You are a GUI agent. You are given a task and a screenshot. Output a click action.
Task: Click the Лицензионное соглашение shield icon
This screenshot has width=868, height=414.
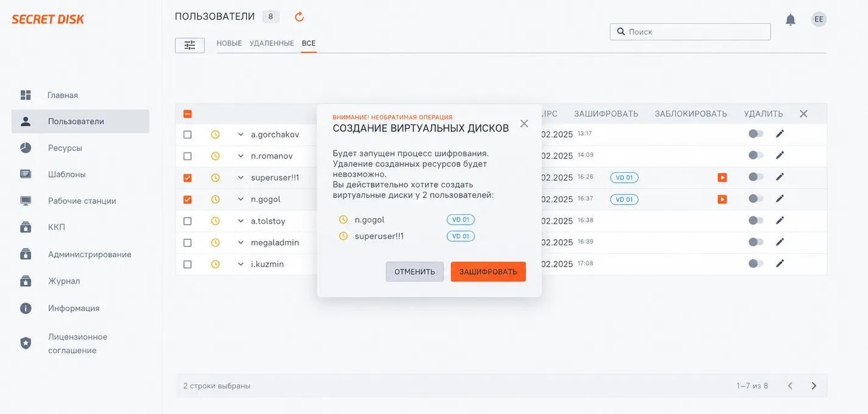coord(26,343)
